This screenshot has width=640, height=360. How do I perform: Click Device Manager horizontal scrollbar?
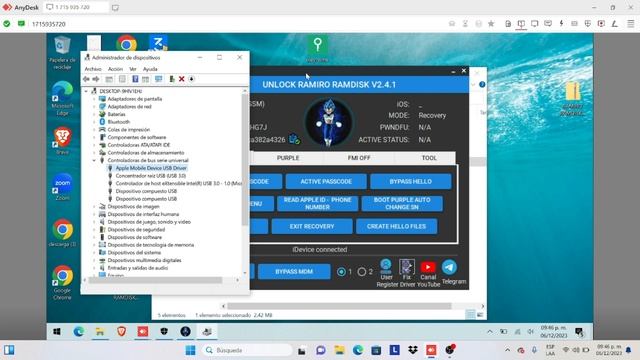tap(156, 280)
